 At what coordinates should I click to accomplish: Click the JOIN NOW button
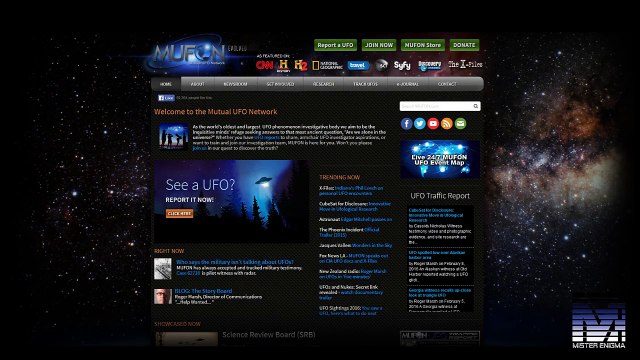click(x=379, y=45)
